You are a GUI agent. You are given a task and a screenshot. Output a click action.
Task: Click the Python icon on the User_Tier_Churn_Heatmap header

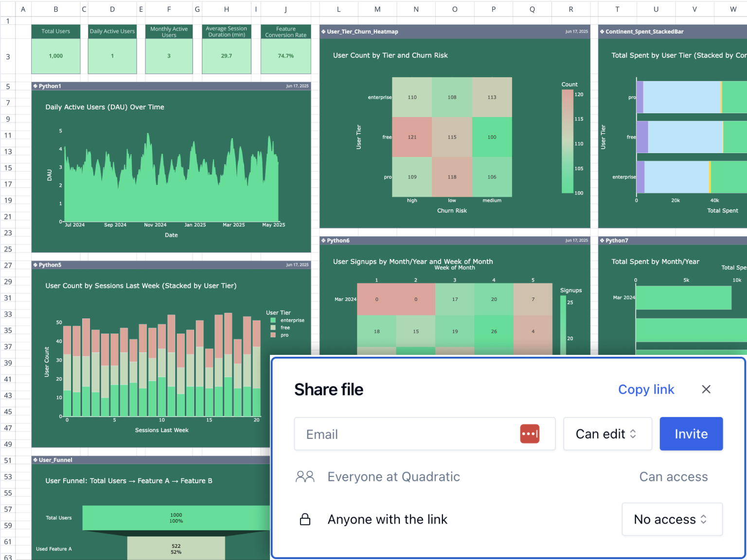coord(323,32)
